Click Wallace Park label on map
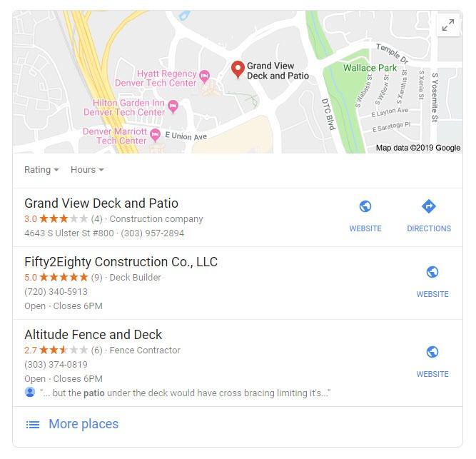Screen dimensions: 476x459 click(370, 68)
